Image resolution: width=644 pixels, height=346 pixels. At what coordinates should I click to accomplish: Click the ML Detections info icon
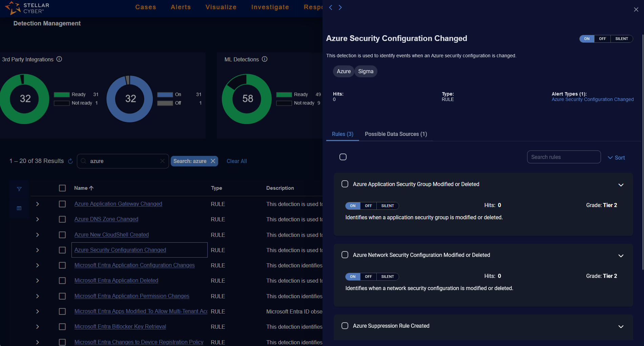(265, 59)
